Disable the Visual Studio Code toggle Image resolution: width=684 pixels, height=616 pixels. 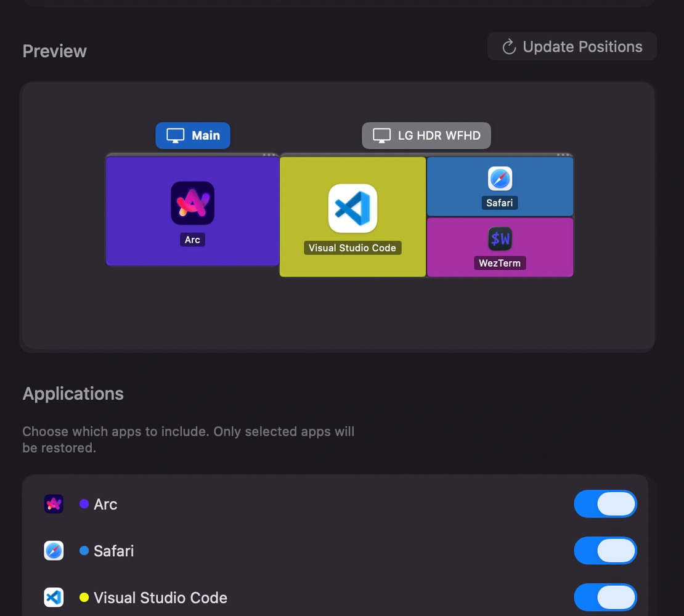coord(606,598)
